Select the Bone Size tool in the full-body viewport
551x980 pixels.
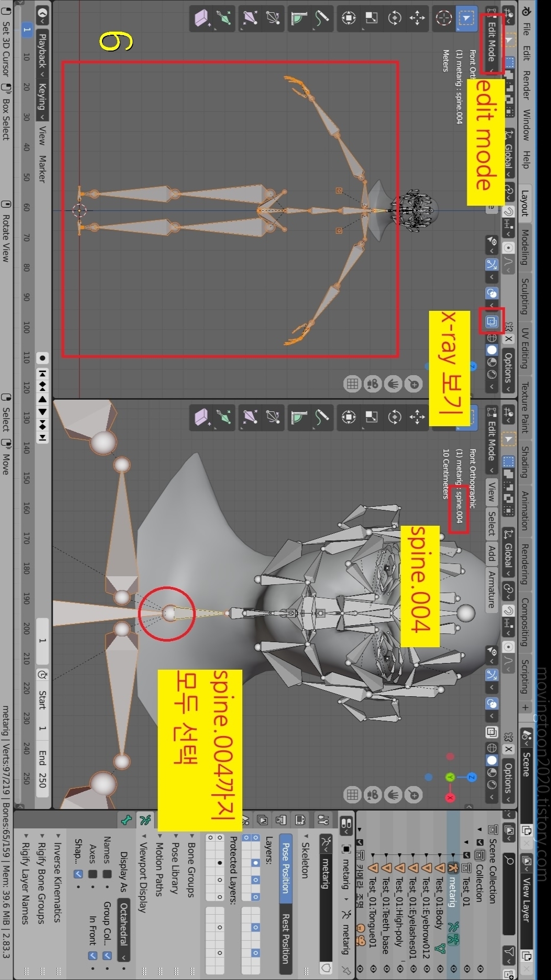(249, 18)
